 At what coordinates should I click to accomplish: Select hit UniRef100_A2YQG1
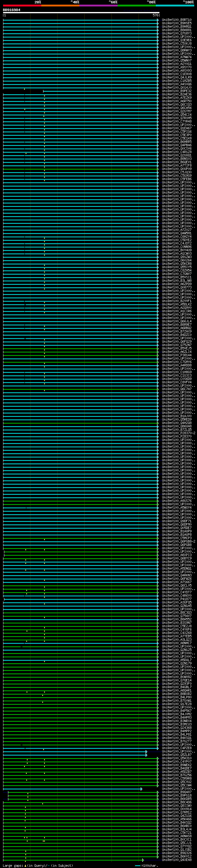(176, 64)
